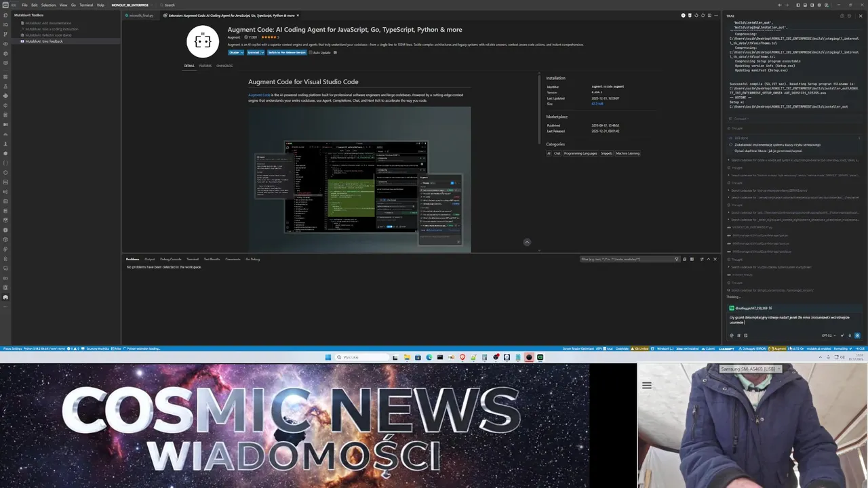The height and width of the screenshot is (488, 868).
Task: Click the Uninstall extension button
Action: tap(252, 52)
